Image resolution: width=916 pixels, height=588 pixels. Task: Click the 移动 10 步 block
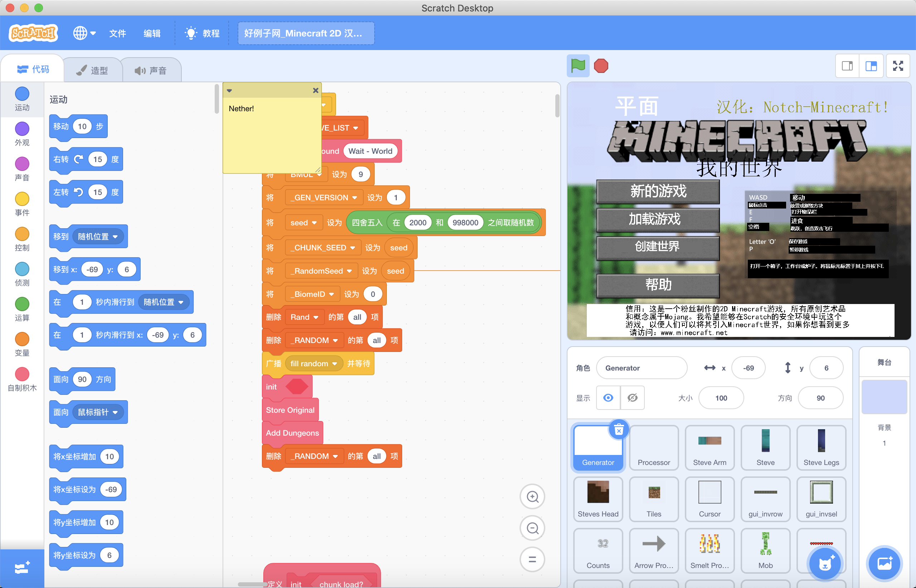(x=78, y=127)
